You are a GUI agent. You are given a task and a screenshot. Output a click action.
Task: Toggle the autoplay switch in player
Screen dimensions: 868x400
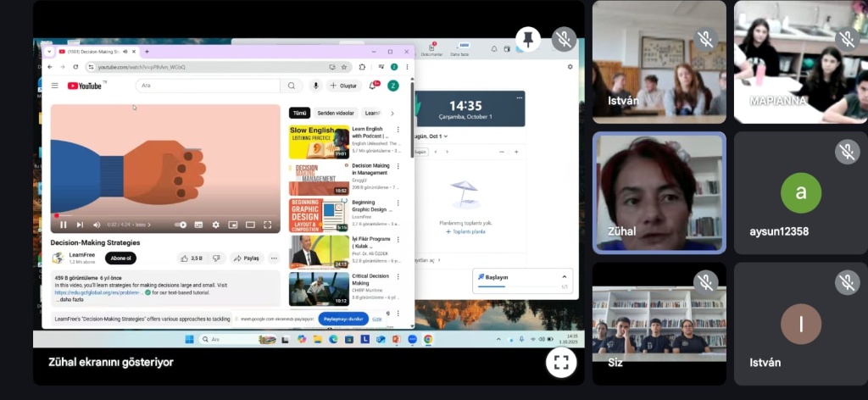181,225
